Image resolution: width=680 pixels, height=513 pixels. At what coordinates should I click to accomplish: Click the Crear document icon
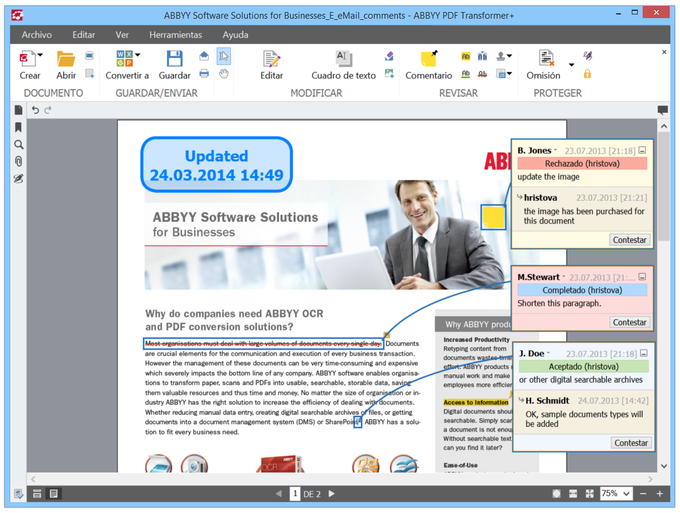point(27,58)
